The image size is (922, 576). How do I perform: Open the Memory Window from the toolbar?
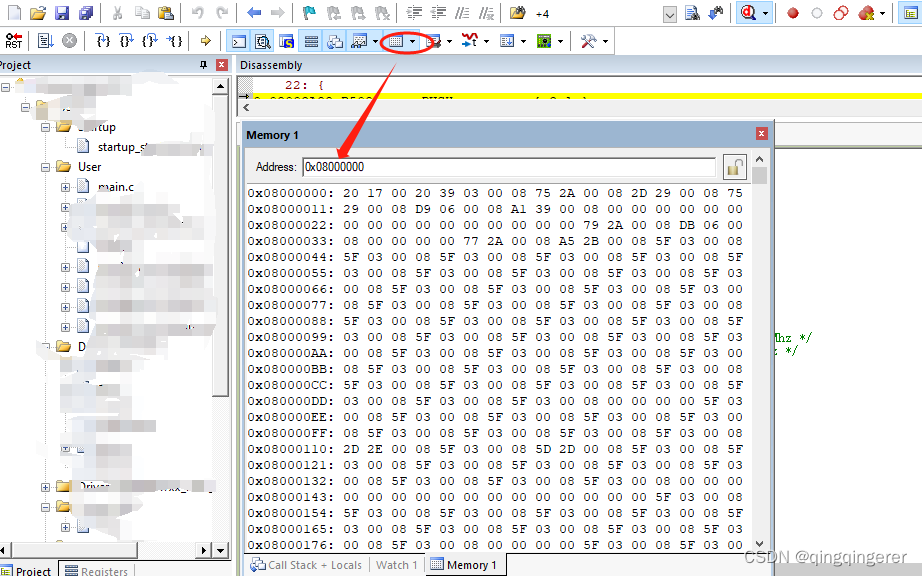pyautogui.click(x=394, y=41)
